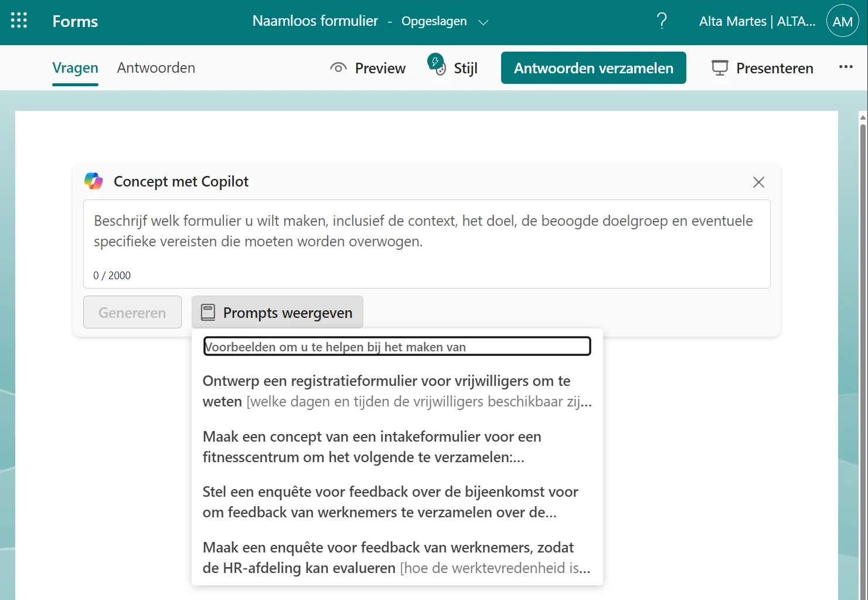Image resolution: width=868 pixels, height=600 pixels.
Task: Collapse the prompt suggestions list
Action: pos(278,312)
